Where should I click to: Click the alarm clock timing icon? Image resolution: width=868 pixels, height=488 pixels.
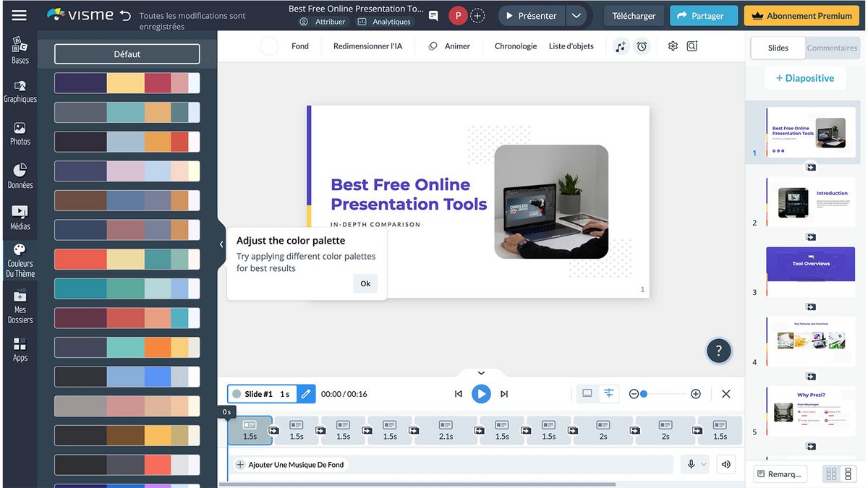642,46
